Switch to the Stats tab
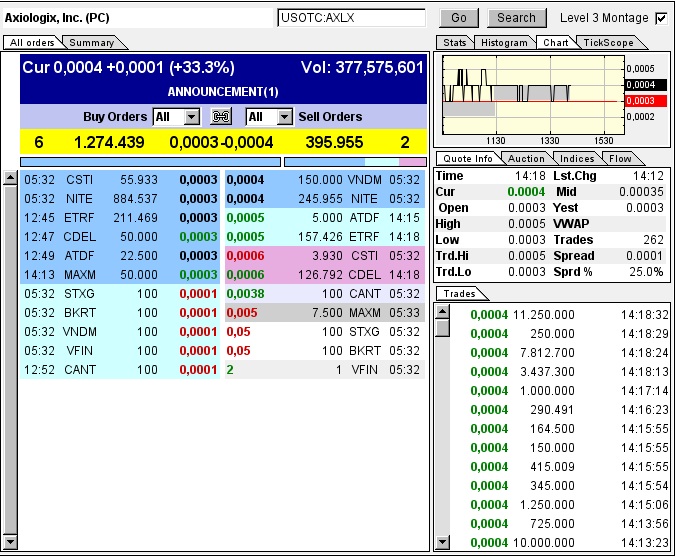Viewport: 676px width, 558px height. [455, 43]
